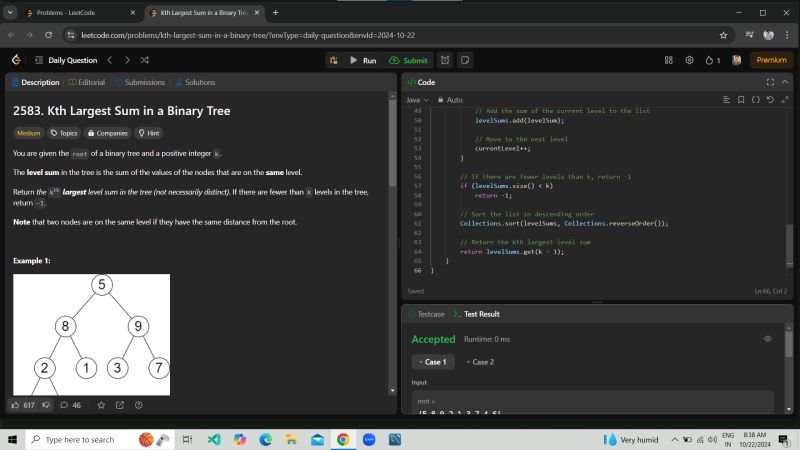The height and width of the screenshot is (450, 800).
Task: Add problem to favorites star
Action: [101, 405]
